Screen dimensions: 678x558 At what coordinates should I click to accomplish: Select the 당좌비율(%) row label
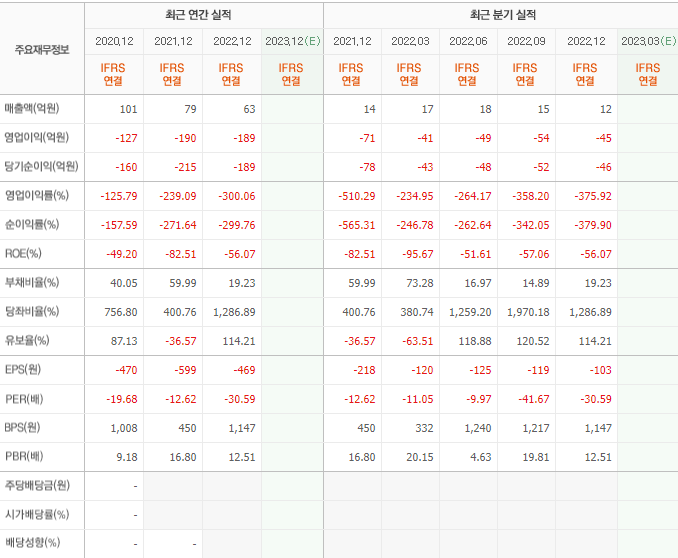coord(32,311)
